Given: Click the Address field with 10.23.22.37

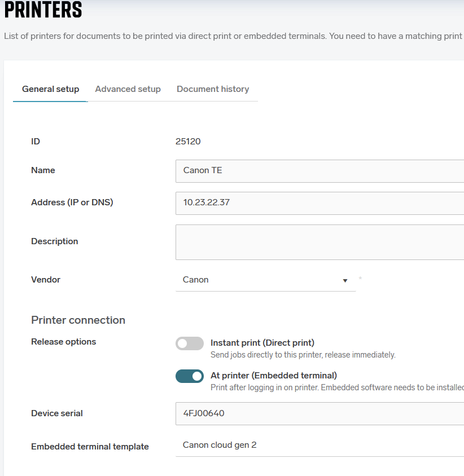Looking at the screenshot, I should tap(319, 203).
